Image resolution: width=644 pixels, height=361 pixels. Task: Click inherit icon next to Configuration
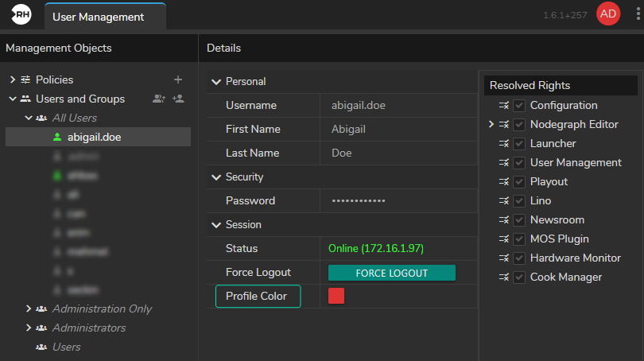(x=503, y=105)
